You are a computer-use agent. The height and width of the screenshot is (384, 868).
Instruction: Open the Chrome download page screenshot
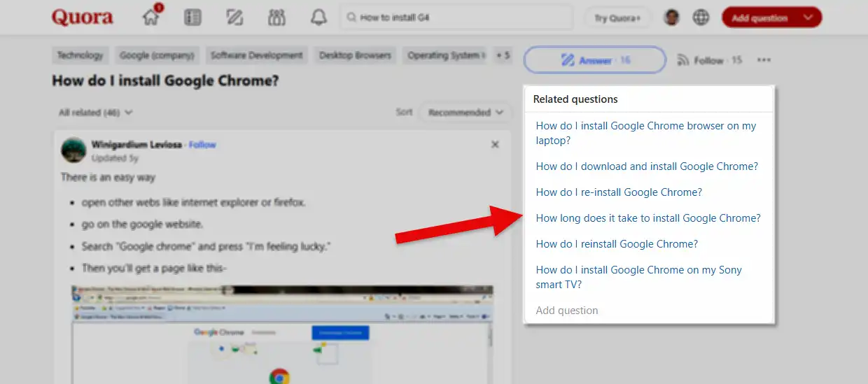click(x=282, y=334)
